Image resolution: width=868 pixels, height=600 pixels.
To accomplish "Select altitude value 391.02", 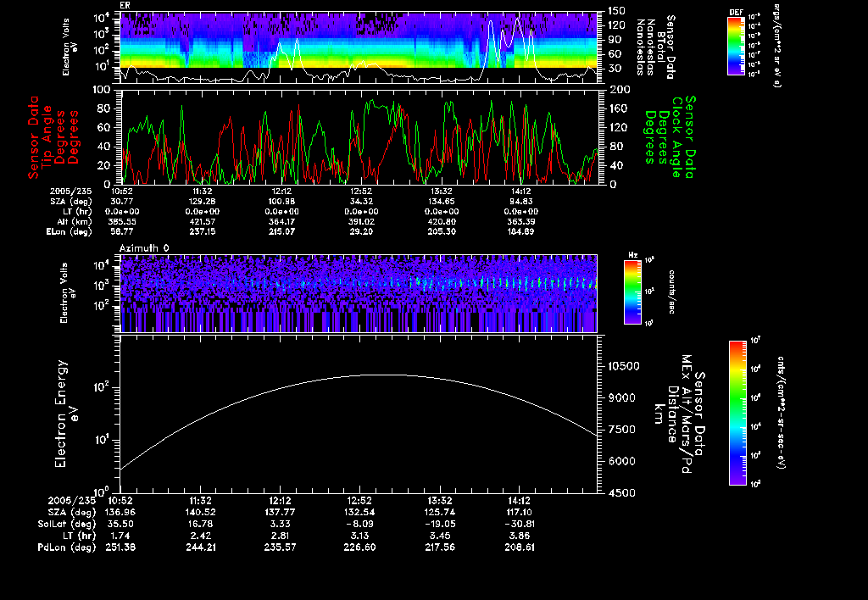I will pyautogui.click(x=361, y=221).
